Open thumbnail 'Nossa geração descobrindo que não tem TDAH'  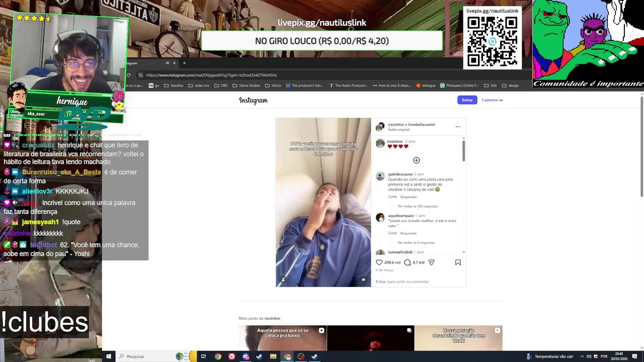click(458, 338)
